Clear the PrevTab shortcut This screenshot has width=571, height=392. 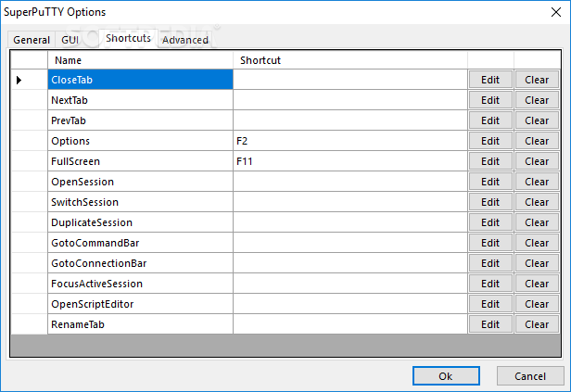537,120
